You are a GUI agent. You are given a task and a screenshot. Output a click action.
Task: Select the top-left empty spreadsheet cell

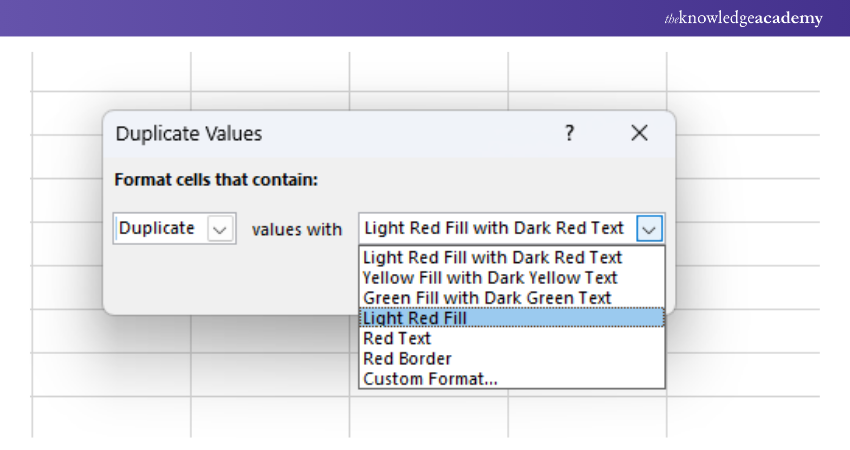coord(111,71)
